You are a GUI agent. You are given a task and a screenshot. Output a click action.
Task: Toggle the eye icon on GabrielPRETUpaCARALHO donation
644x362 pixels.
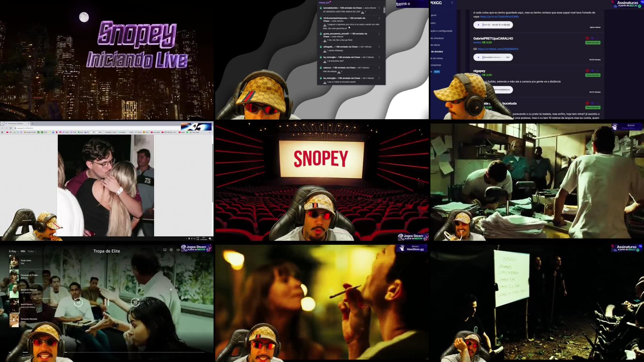coord(592,38)
